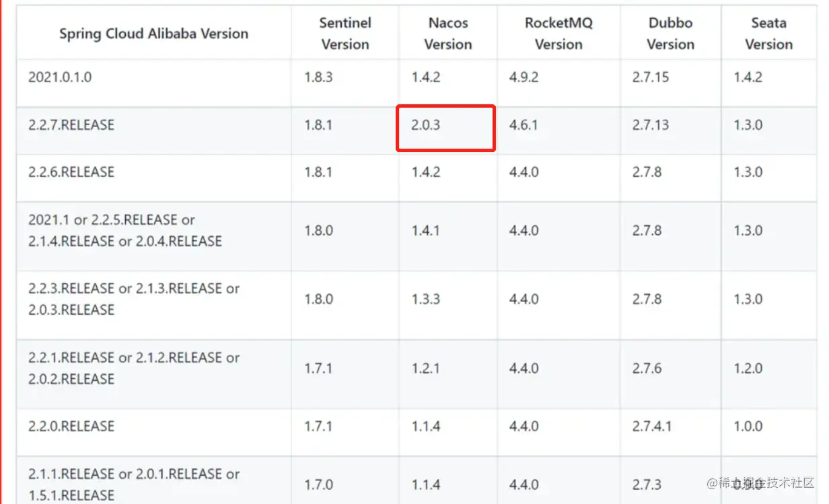Select Sentinel 1.8.0 in the 2021.1 row
Viewport: 829px width, 504px height.
point(345,236)
